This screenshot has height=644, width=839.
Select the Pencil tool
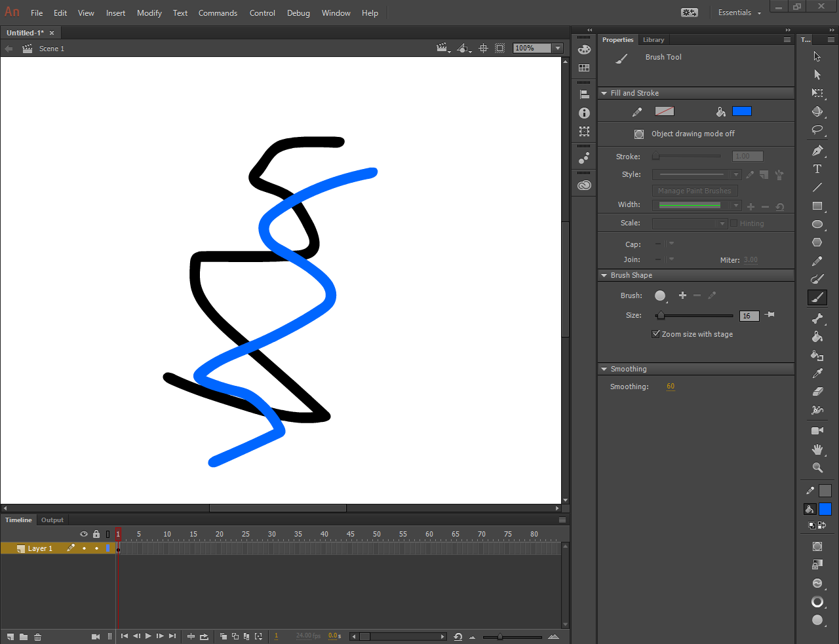tap(817, 261)
